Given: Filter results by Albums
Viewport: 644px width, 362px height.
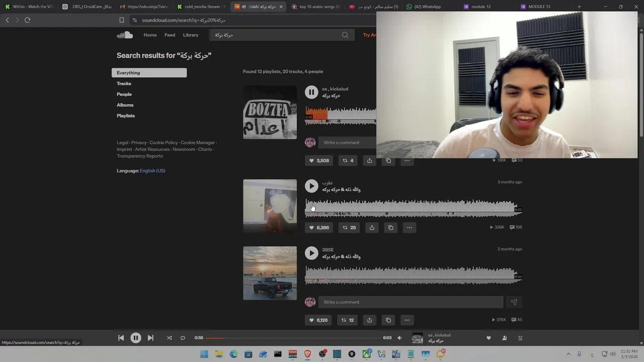Looking at the screenshot, I should [x=125, y=105].
